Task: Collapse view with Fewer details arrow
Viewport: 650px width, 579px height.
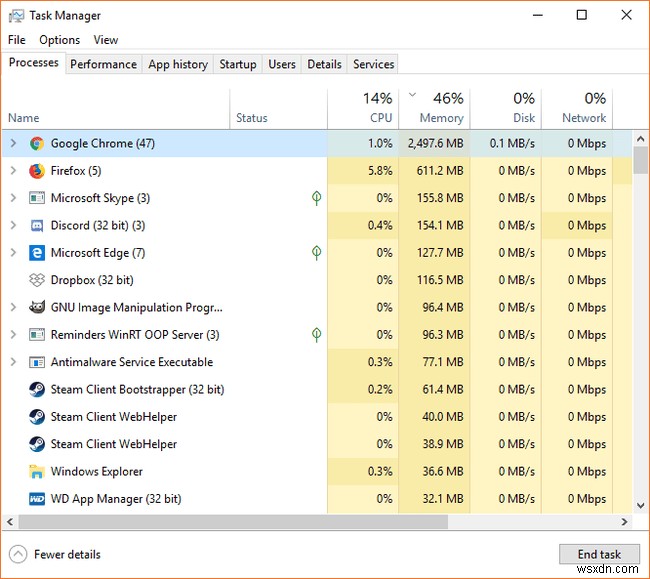Action: pos(18,554)
